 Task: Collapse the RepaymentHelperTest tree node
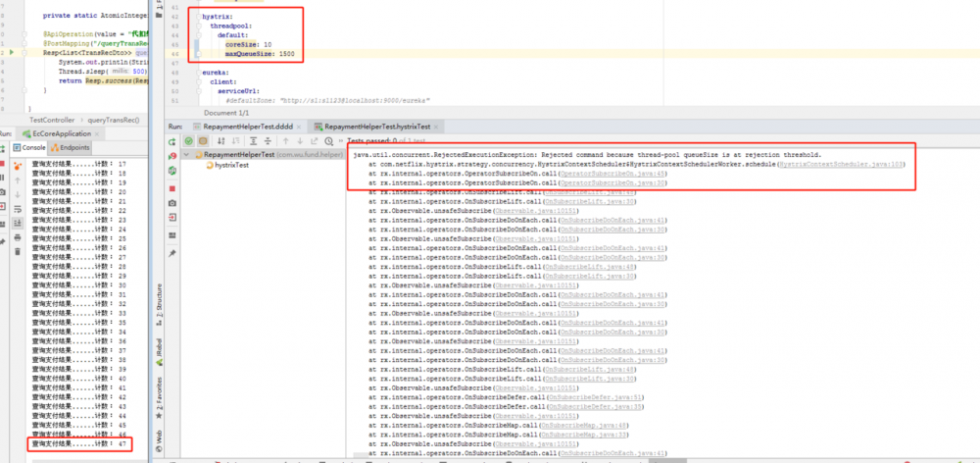[x=186, y=155]
